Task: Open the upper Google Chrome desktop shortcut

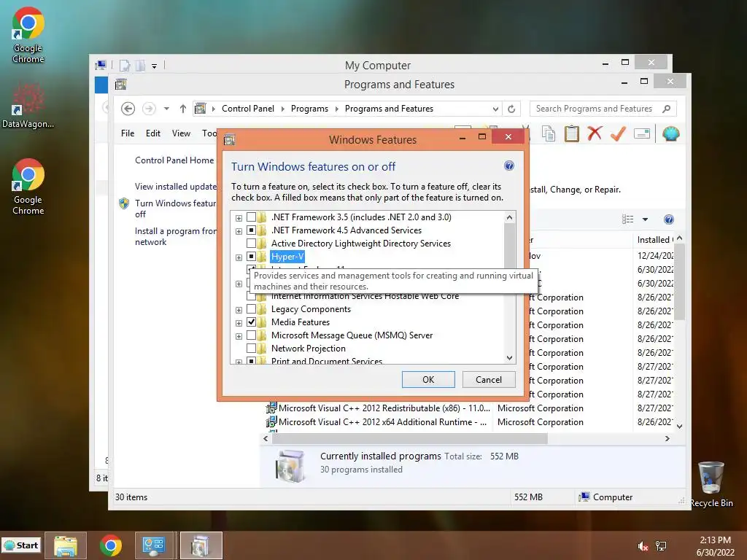Action: pos(28,35)
